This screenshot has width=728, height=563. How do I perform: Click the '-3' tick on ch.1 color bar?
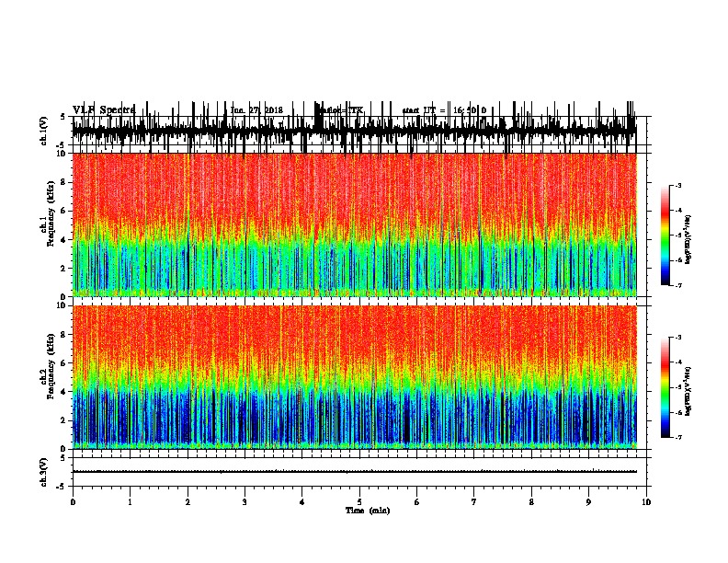pyautogui.click(x=678, y=185)
